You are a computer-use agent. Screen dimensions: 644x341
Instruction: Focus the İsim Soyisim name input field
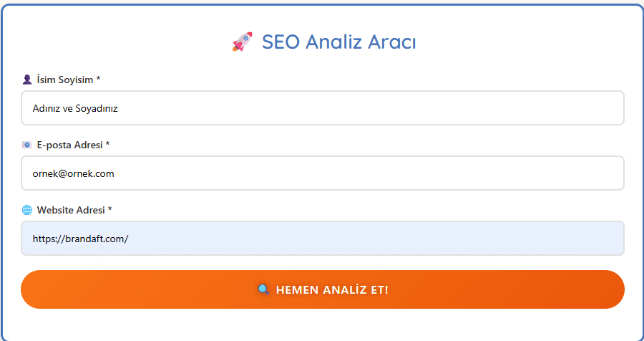pyautogui.click(x=323, y=108)
